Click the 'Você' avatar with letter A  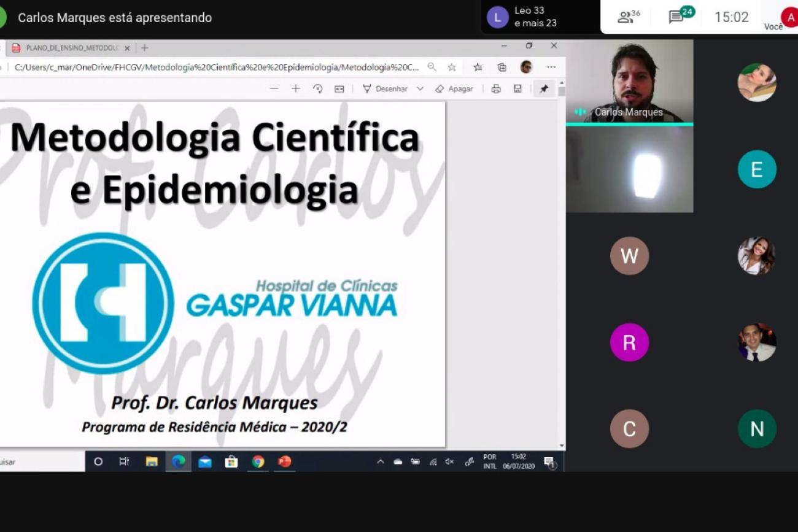coord(789,17)
